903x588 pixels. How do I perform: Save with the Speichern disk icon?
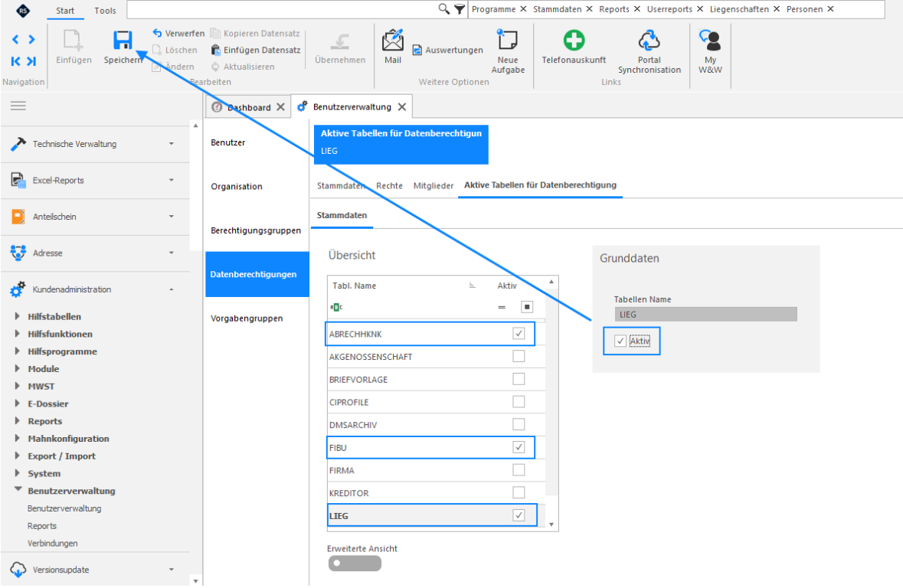(x=123, y=41)
